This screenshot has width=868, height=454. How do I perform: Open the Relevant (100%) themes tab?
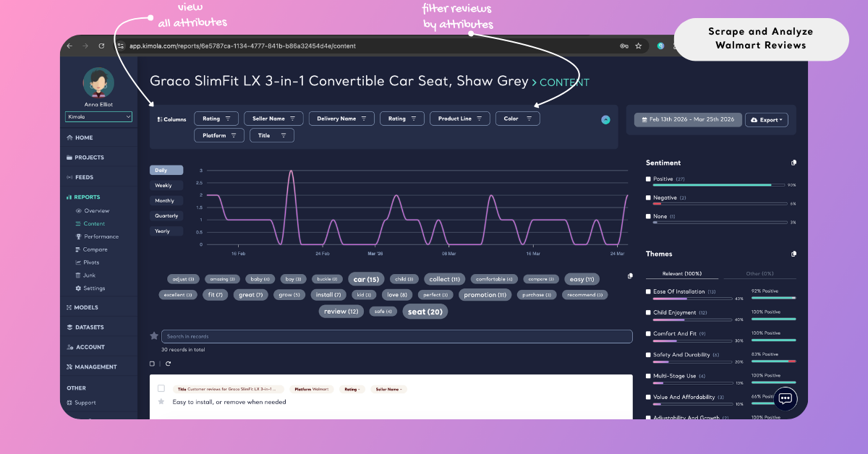click(x=682, y=273)
